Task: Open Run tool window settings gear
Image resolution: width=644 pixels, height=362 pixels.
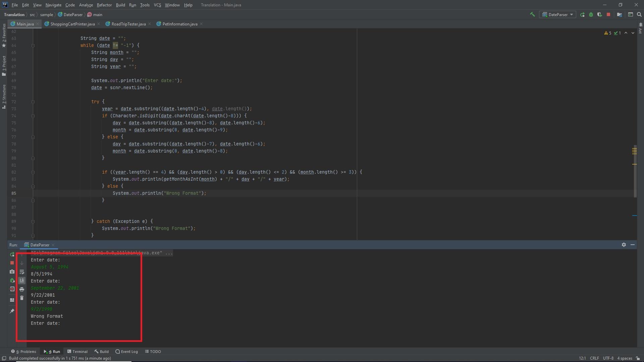Action: pos(624,245)
